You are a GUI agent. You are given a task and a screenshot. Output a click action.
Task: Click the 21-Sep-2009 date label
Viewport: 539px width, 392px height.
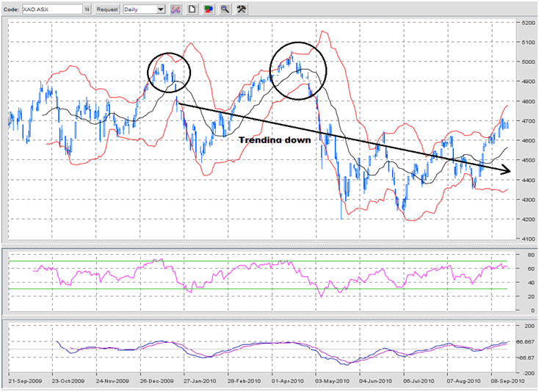pos(25,381)
